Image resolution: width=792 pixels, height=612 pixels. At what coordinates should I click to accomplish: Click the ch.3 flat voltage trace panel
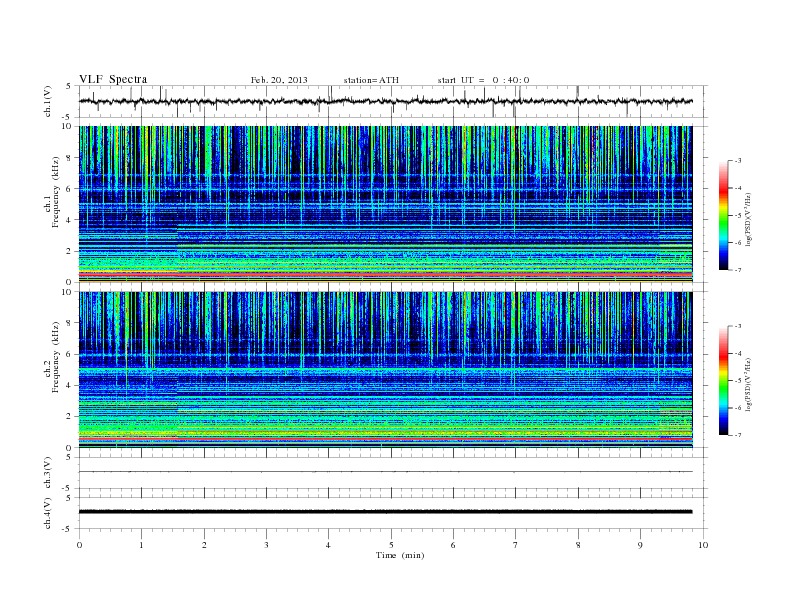point(392,473)
